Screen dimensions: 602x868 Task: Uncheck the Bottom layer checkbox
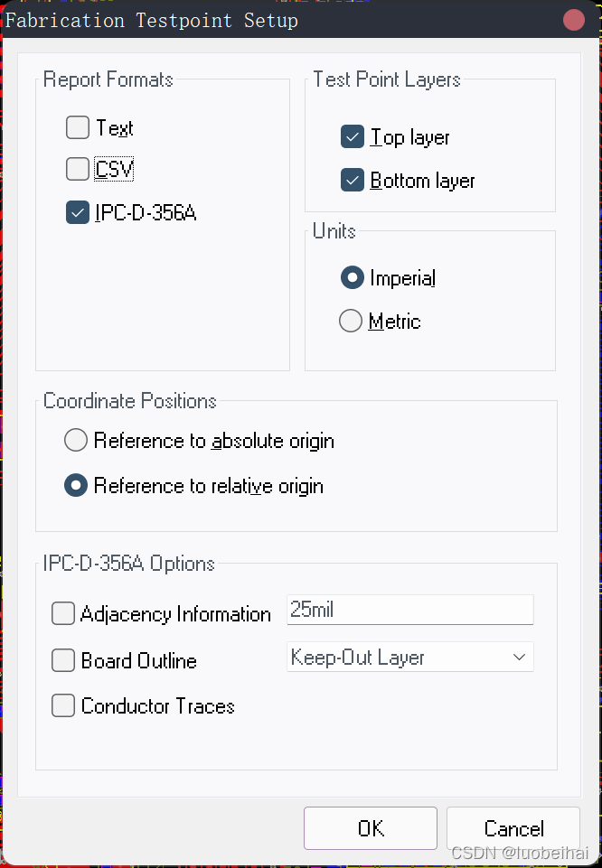click(x=353, y=181)
